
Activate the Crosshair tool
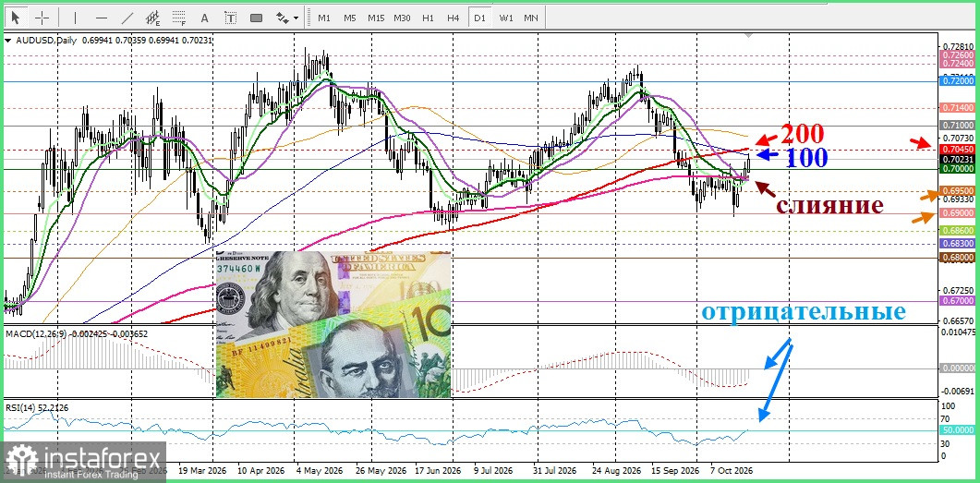point(42,18)
